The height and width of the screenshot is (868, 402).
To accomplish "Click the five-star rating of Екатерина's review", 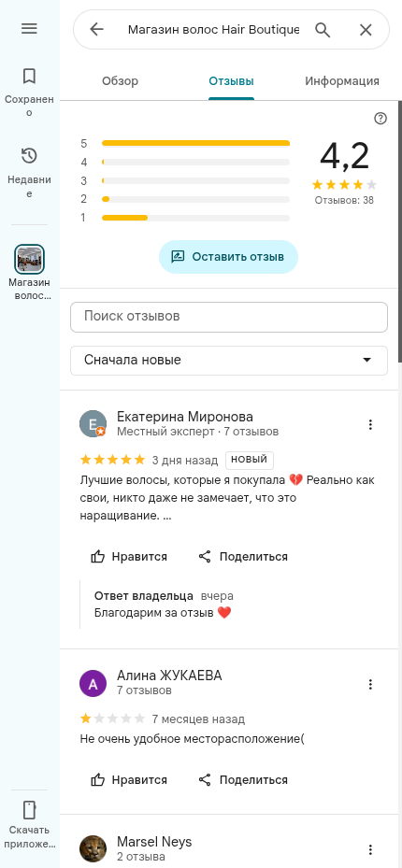I will 112,460.
